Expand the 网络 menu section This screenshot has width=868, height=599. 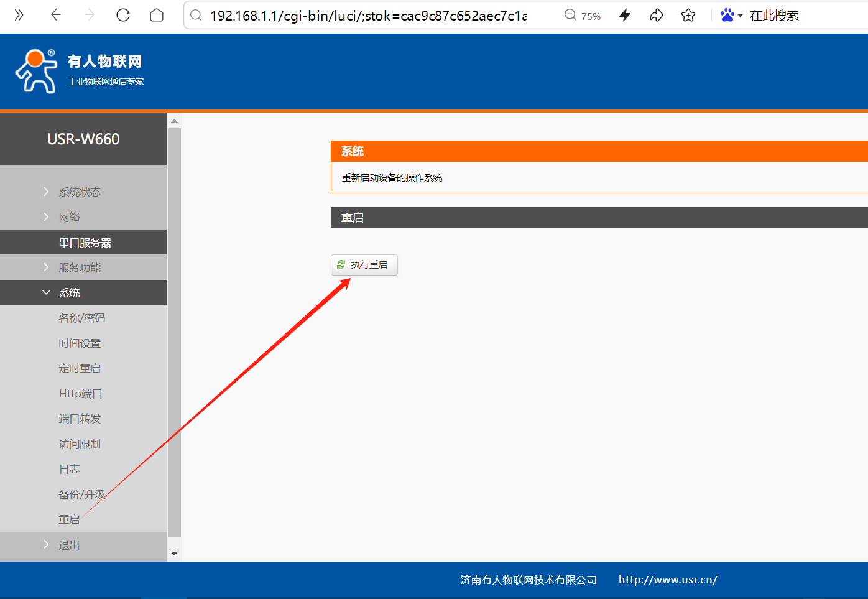(69, 217)
